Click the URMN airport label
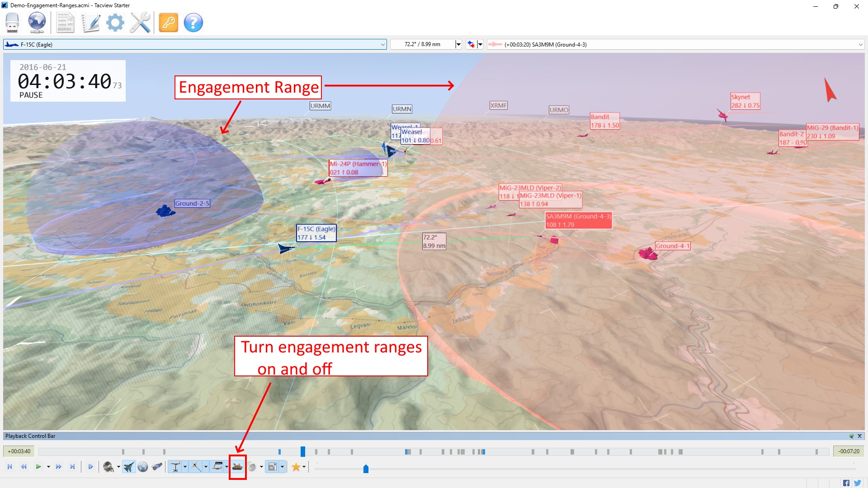Viewport: 868px width, 488px height. pyautogui.click(x=402, y=109)
